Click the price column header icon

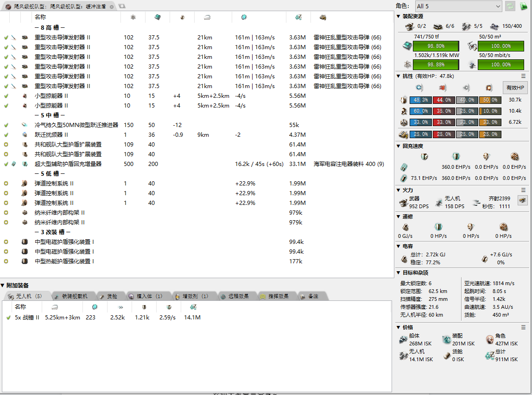click(x=298, y=17)
